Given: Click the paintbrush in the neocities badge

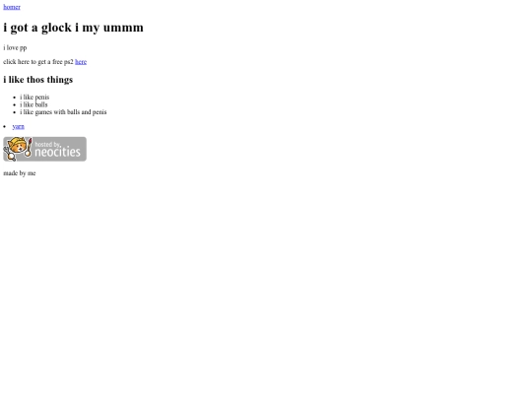Looking at the screenshot, I should [x=29, y=147].
